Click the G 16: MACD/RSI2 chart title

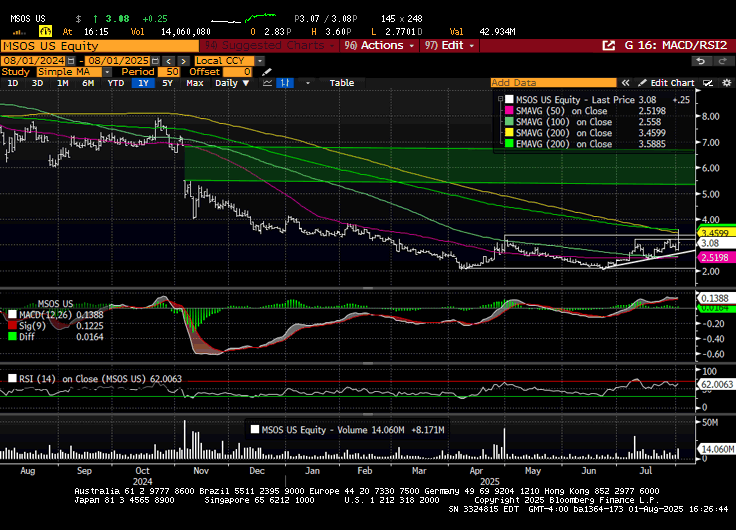[x=675, y=46]
